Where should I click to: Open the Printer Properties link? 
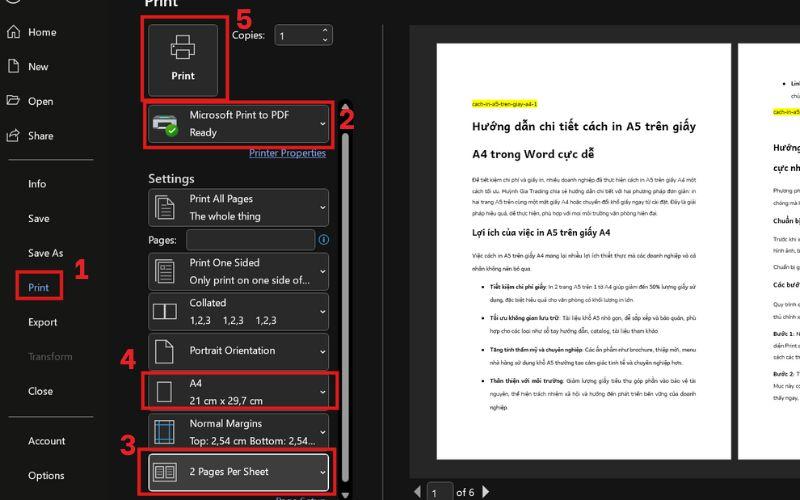287,153
